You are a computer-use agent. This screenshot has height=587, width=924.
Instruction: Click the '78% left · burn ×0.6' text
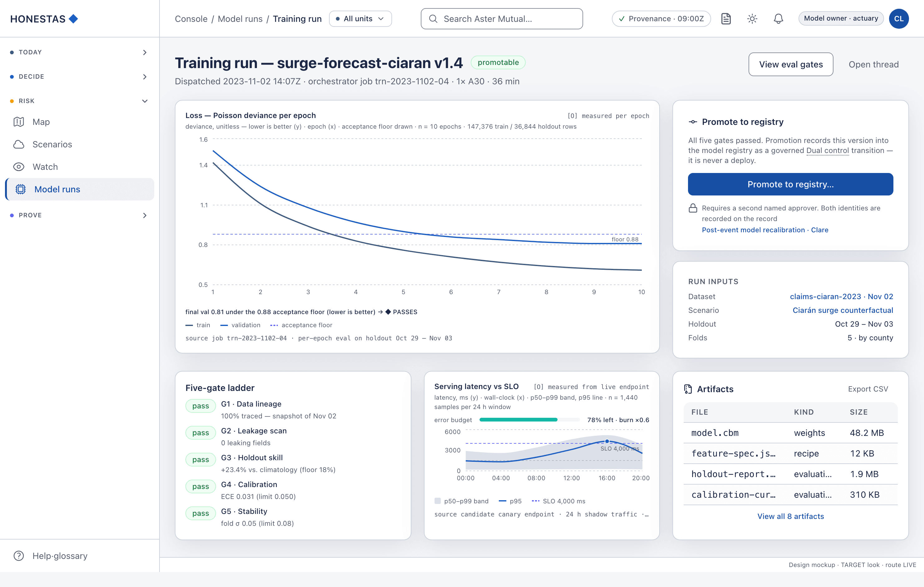click(x=618, y=420)
